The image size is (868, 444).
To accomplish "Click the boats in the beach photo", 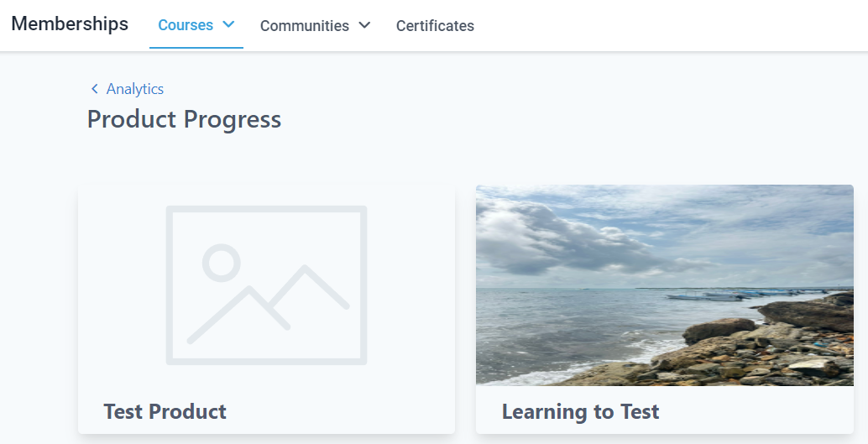I will click(x=714, y=295).
